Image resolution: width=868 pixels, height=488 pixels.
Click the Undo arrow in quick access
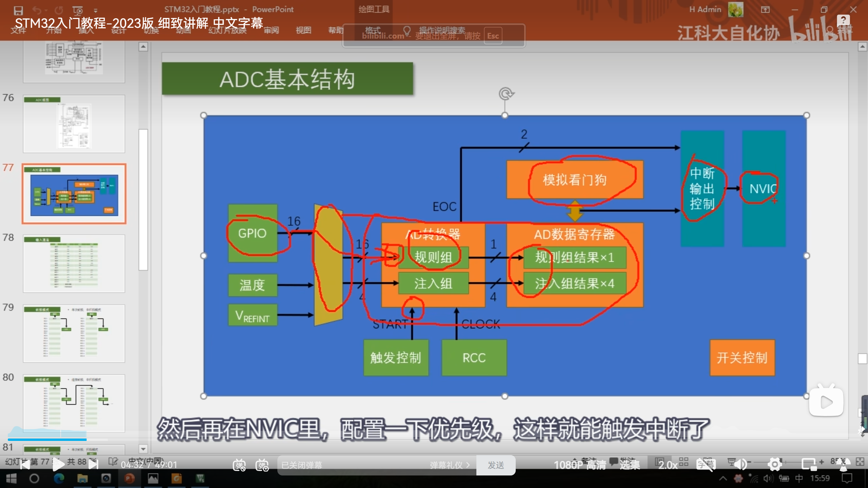coord(37,10)
